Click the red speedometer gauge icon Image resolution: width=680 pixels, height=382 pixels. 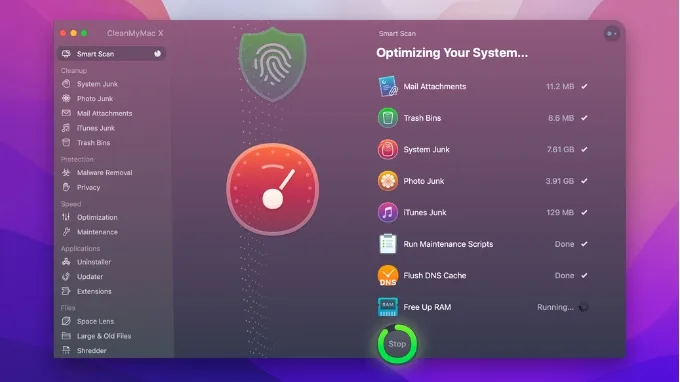273,189
